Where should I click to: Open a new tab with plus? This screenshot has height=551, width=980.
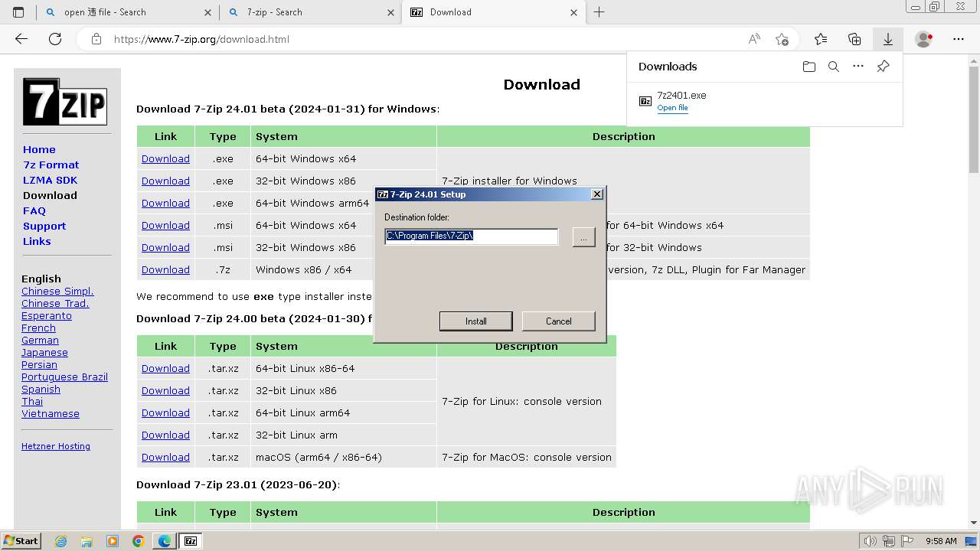click(x=599, y=12)
